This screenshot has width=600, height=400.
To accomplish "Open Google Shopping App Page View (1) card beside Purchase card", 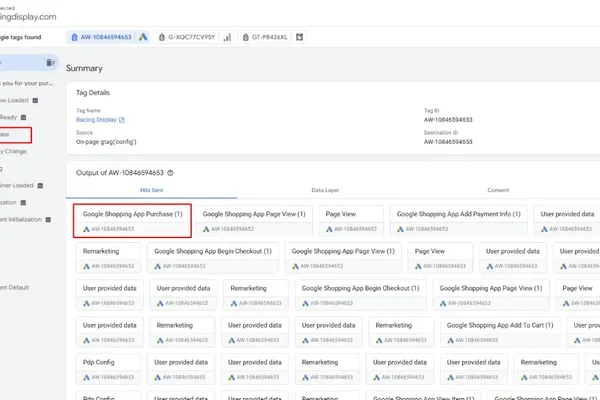I will click(x=254, y=221).
